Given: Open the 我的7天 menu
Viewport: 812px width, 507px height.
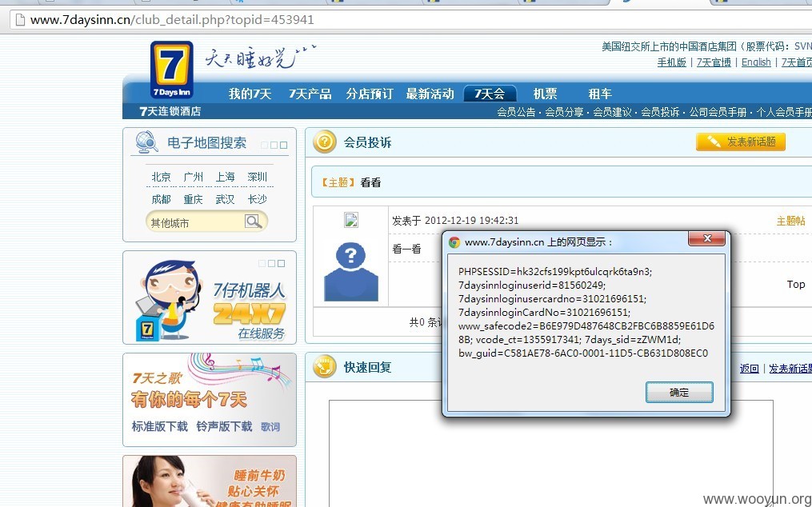Looking at the screenshot, I should 250,94.
